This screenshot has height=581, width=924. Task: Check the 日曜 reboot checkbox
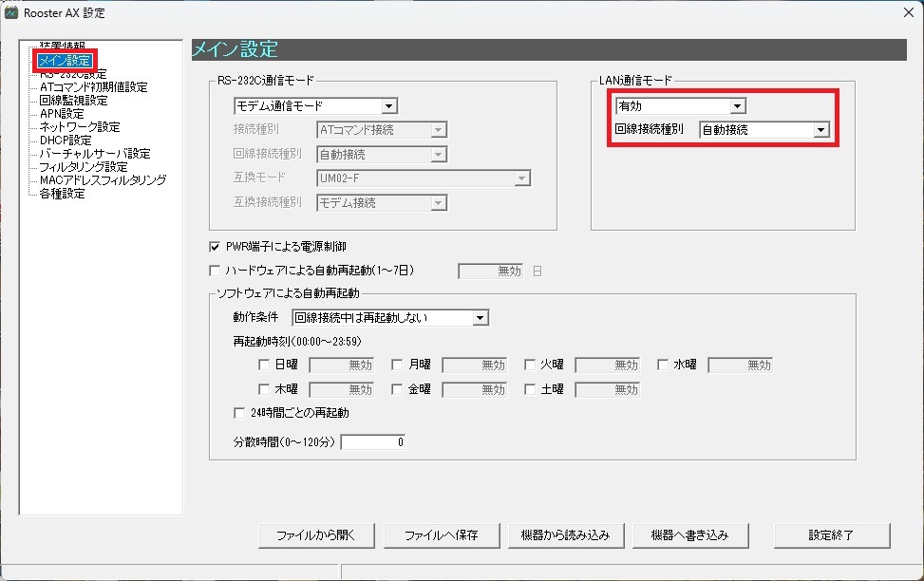[x=264, y=365]
